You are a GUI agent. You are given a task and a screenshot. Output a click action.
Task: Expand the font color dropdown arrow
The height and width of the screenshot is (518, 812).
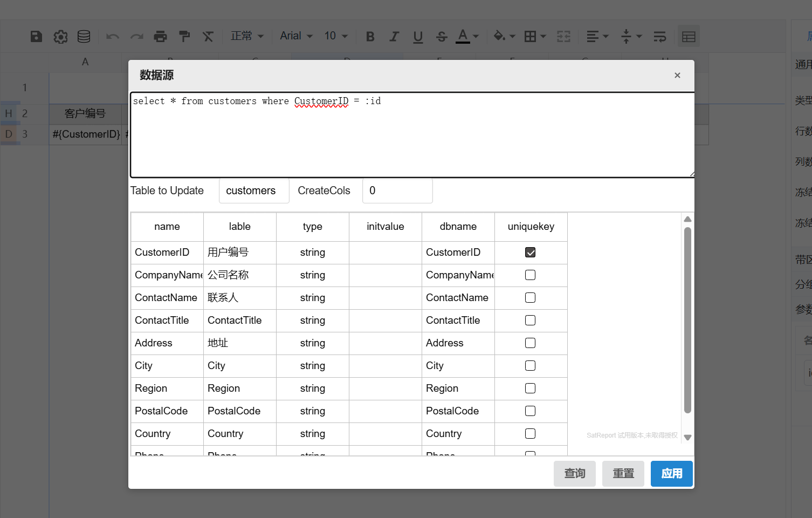(476, 36)
